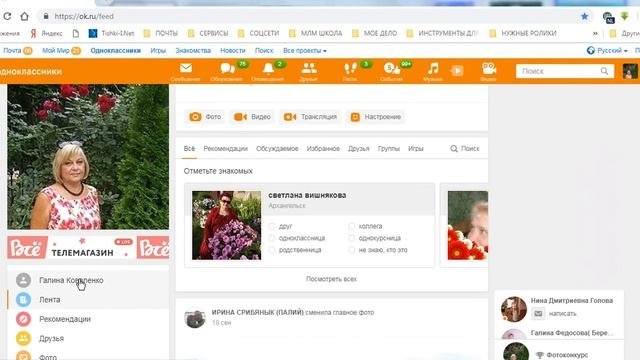Click the Лента sidebar icon

tap(23, 300)
